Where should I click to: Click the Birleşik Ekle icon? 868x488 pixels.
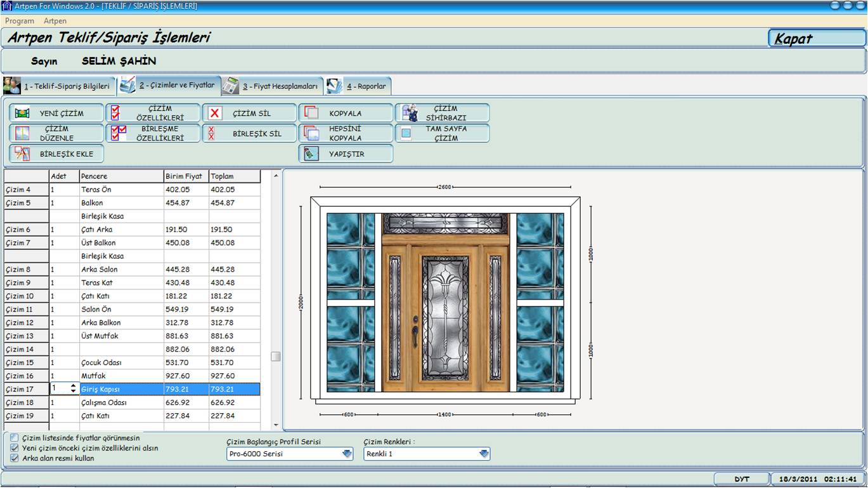pyautogui.click(x=23, y=154)
